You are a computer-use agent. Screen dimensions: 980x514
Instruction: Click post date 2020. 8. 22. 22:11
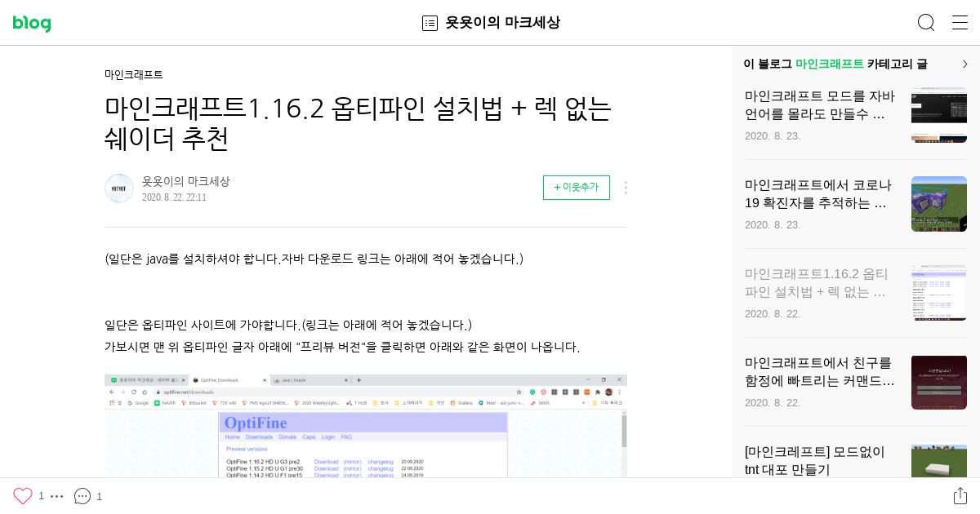pyautogui.click(x=174, y=197)
